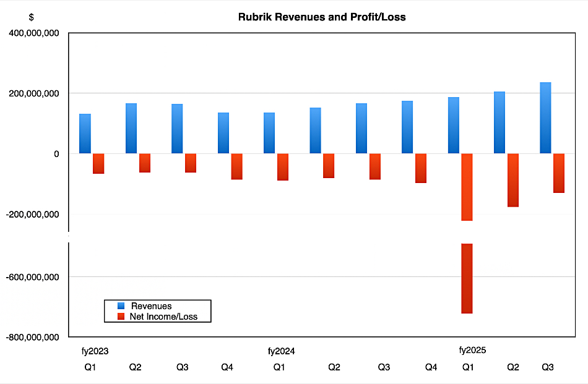Click the Q1 label beneath fy2023
588x384 pixels.
(90, 367)
